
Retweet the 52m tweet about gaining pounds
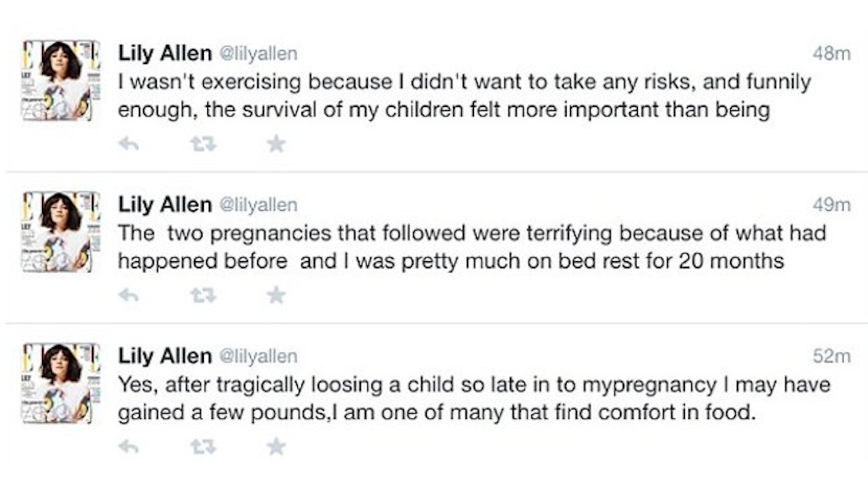[203, 447]
